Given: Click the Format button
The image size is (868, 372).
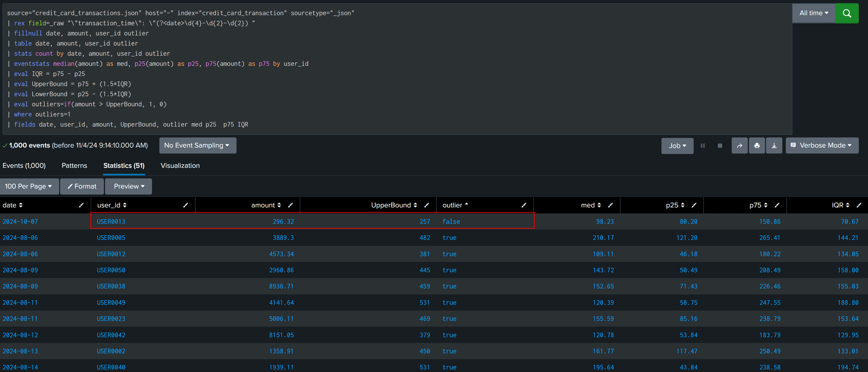Looking at the screenshot, I should [82, 186].
